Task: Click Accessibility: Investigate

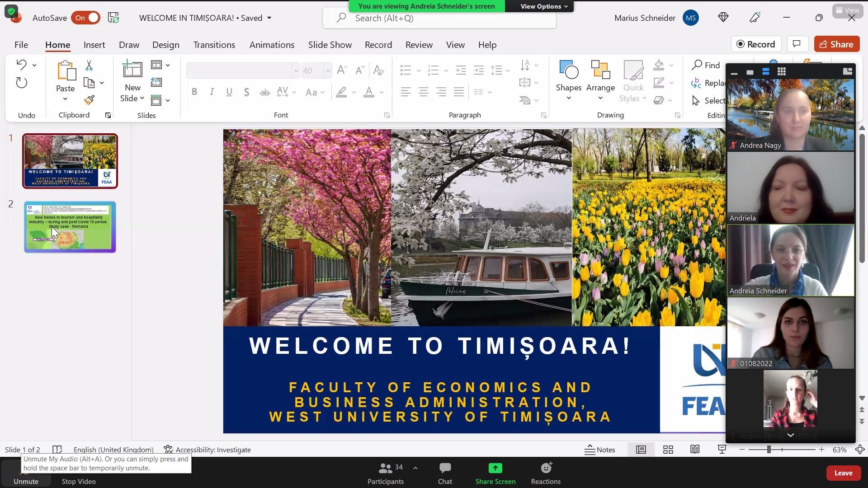Action: point(207,450)
